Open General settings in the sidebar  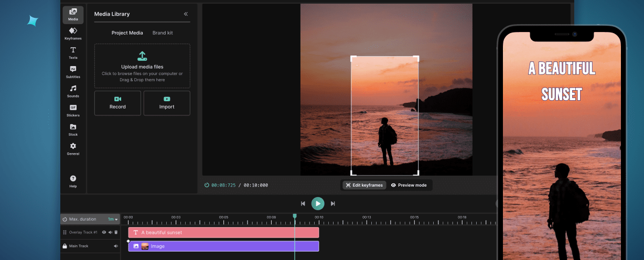click(73, 149)
